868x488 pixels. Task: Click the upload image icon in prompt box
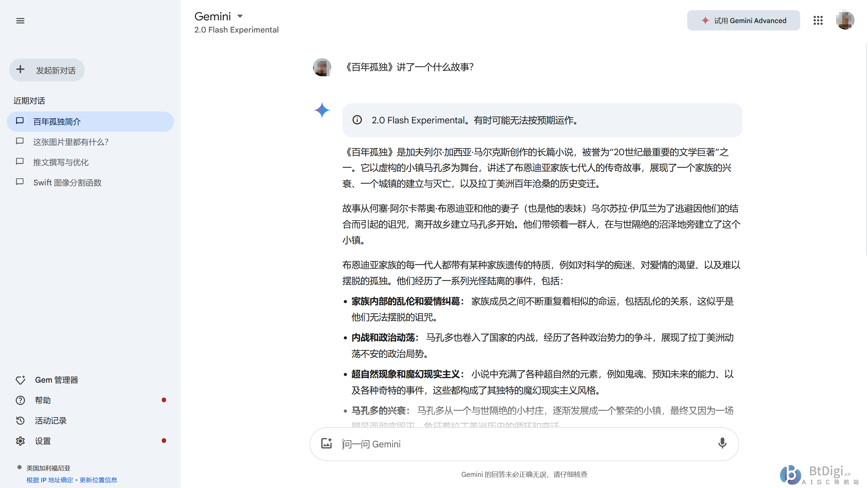pyautogui.click(x=327, y=443)
